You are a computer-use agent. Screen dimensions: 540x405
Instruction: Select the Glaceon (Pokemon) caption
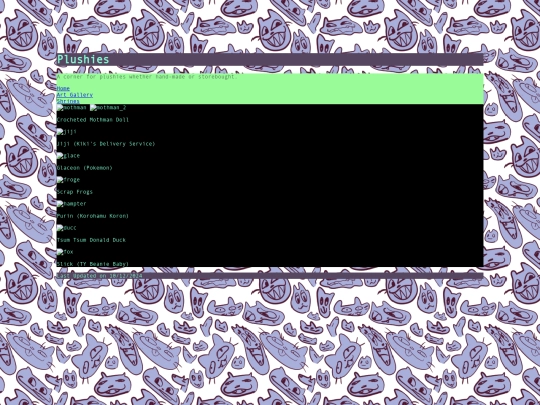click(85, 168)
